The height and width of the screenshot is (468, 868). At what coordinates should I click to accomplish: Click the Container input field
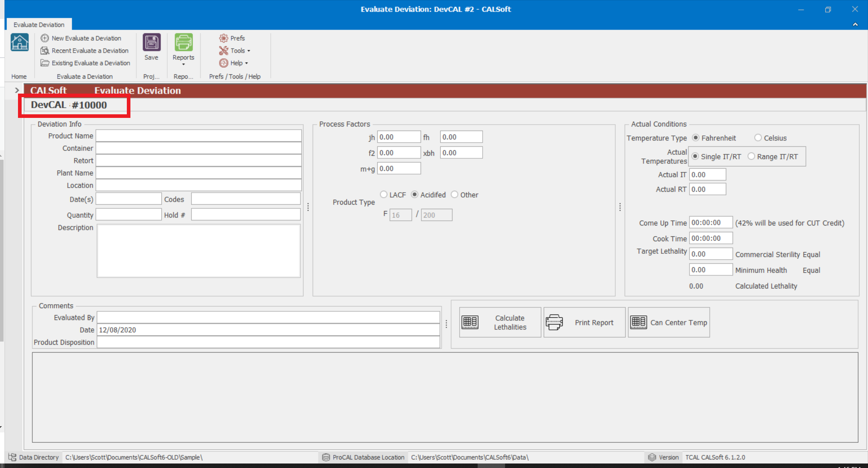(x=198, y=148)
